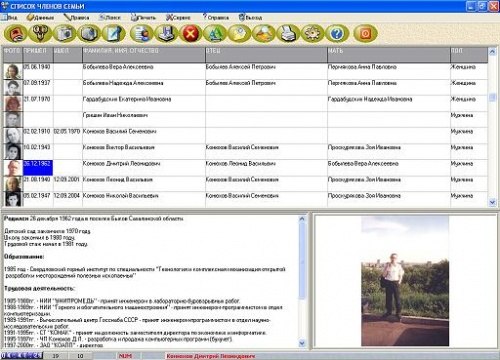
Task: Click departure date 12.09.2001 cell
Action: point(68,184)
